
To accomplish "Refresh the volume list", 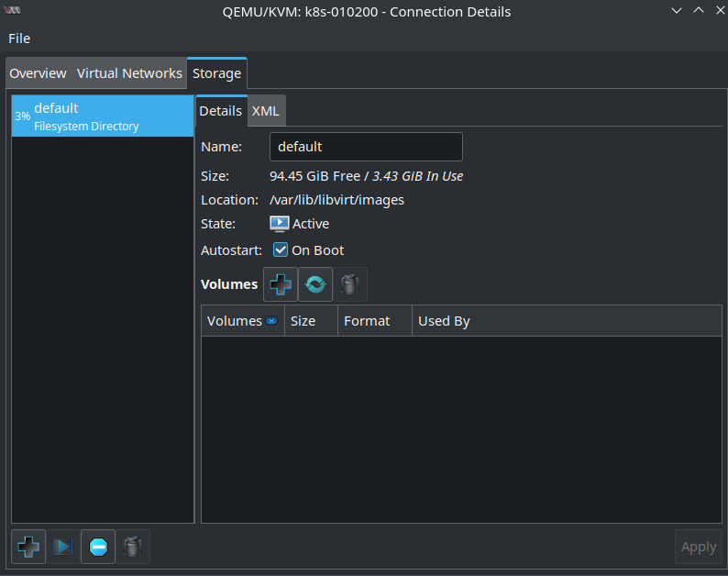I will click(315, 284).
